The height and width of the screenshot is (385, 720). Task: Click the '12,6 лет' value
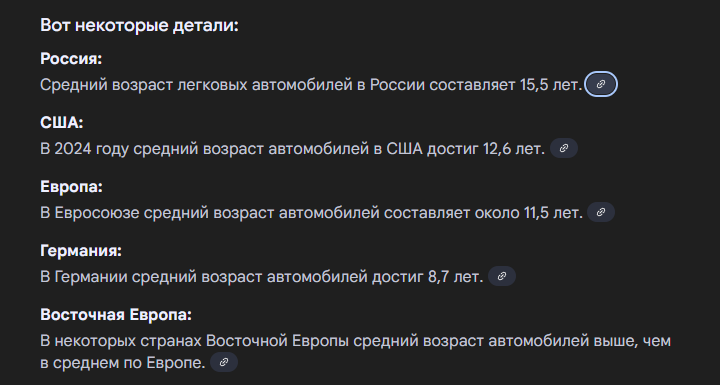click(x=514, y=149)
